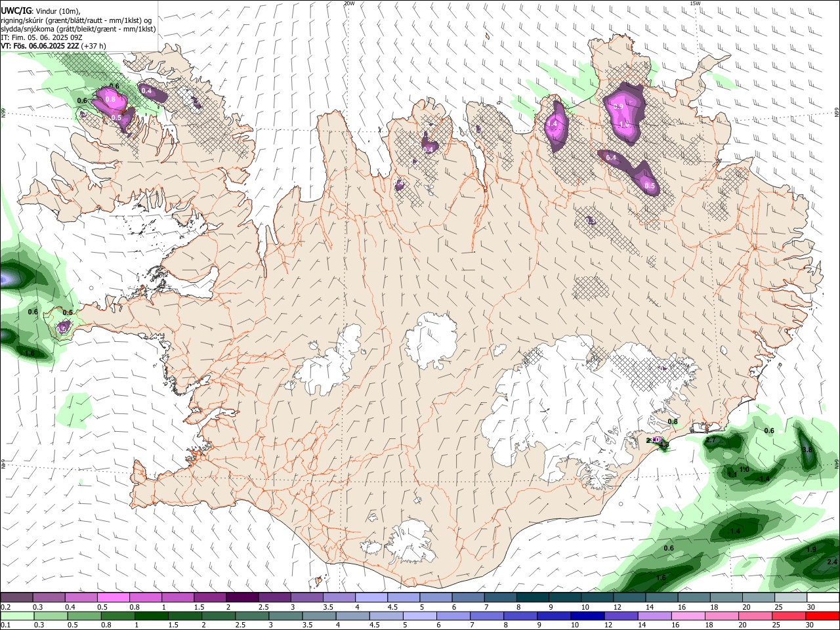Screen dimensions: 840x630
Task: Click the '1.6' rain value in the southeast sea
Action: click(661, 577)
